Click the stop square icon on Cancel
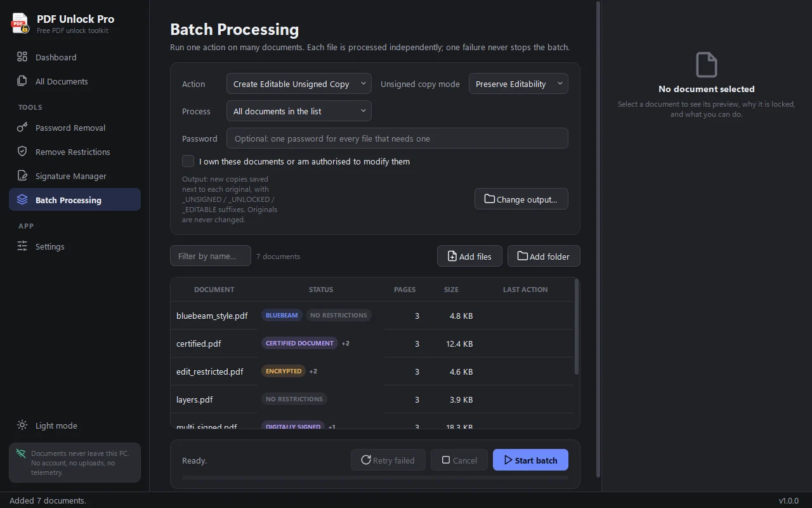Viewport: 812px width, 508px height. (x=446, y=460)
